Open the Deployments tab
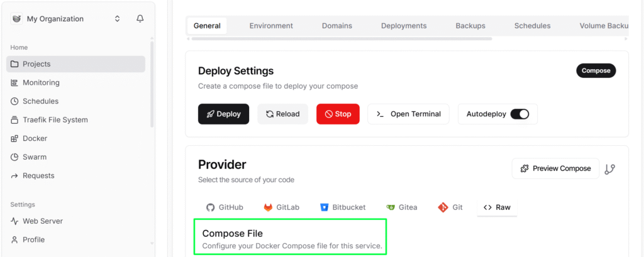 (404, 26)
